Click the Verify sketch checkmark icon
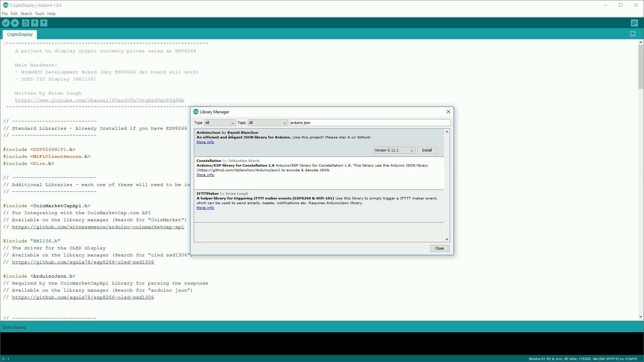 [6, 23]
